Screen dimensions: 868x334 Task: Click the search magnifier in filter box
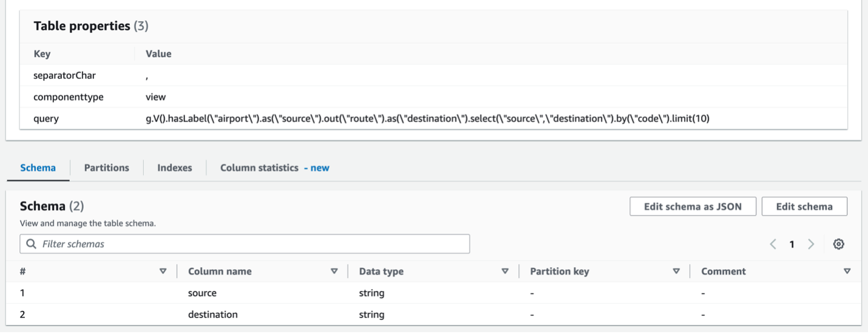click(x=32, y=244)
